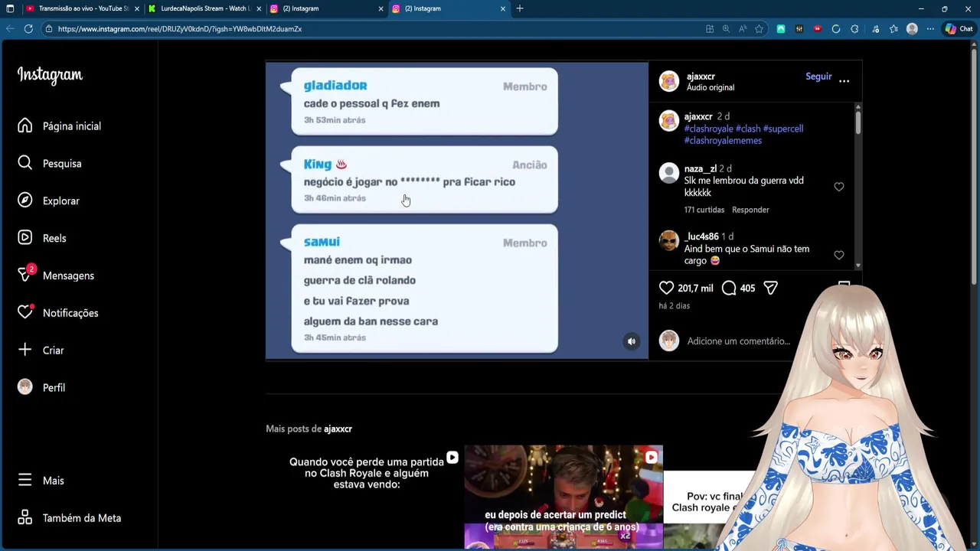Open ajaxxcr avatar in post header

(x=669, y=81)
